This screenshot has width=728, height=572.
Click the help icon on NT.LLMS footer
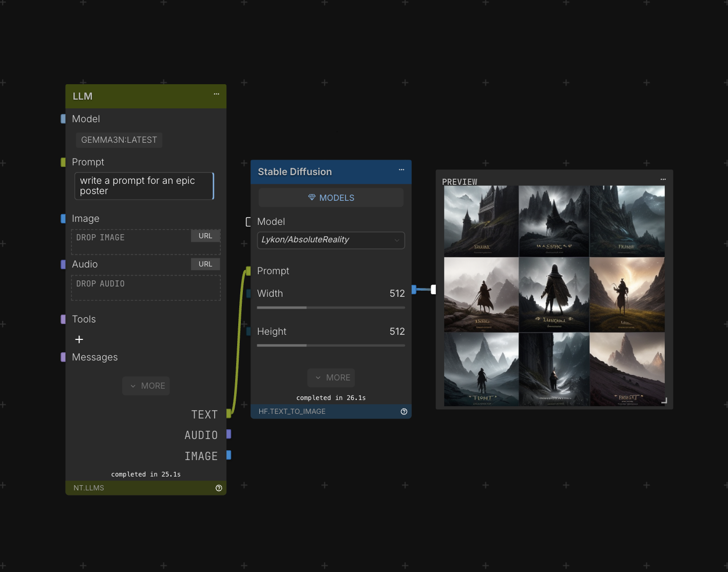click(x=219, y=488)
